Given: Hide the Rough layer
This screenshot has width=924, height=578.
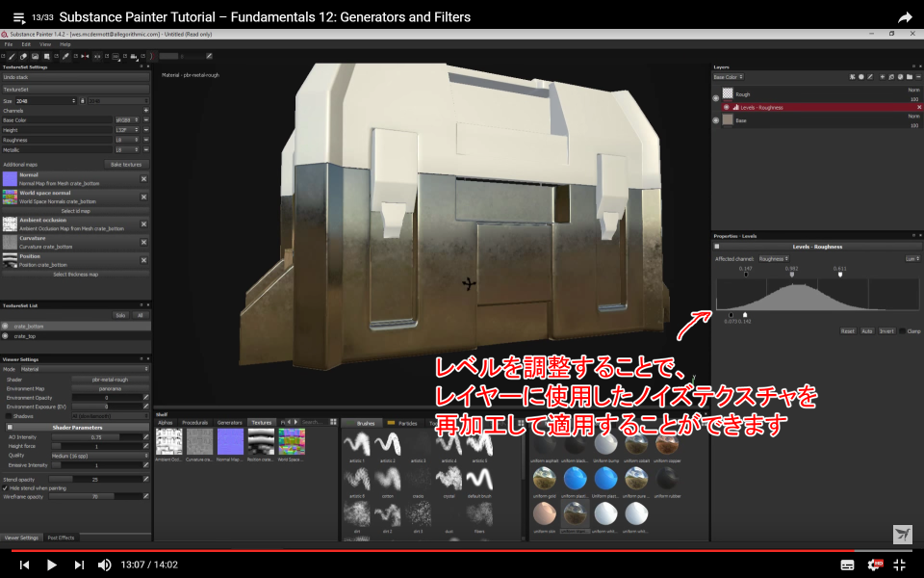Looking at the screenshot, I should [716, 98].
